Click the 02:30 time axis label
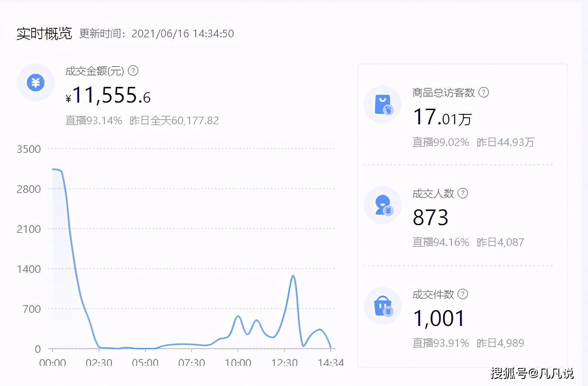This screenshot has height=386, width=588. point(99,363)
